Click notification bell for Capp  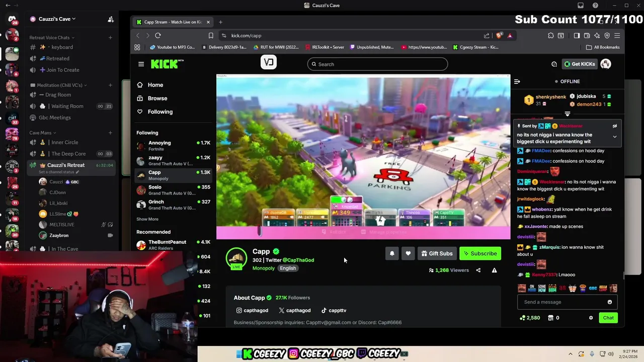(x=392, y=253)
